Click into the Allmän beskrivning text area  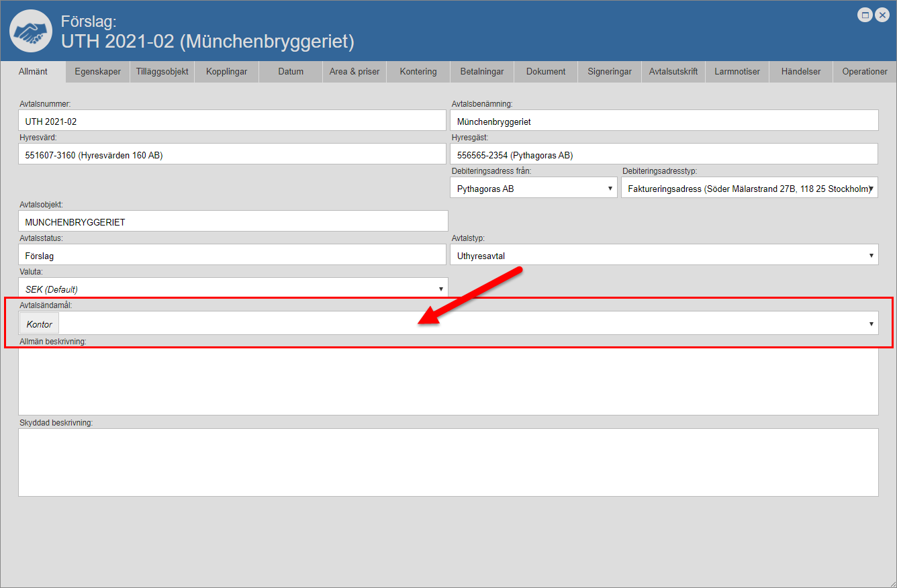448,381
